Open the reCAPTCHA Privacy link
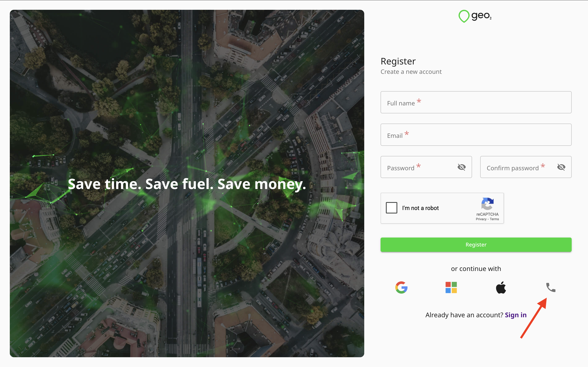The image size is (588, 367). 481,219
